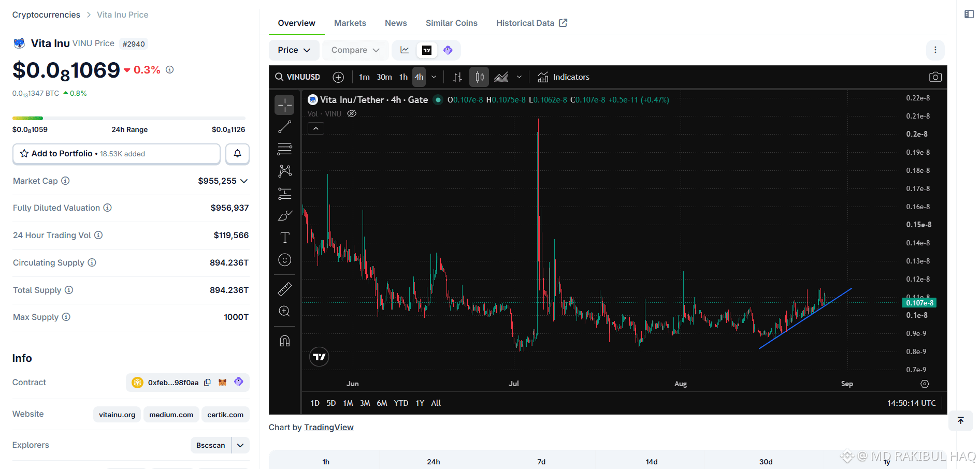Screen dimensions: 980x469
Task: Open the Similar Coins tab
Action: tap(452, 23)
